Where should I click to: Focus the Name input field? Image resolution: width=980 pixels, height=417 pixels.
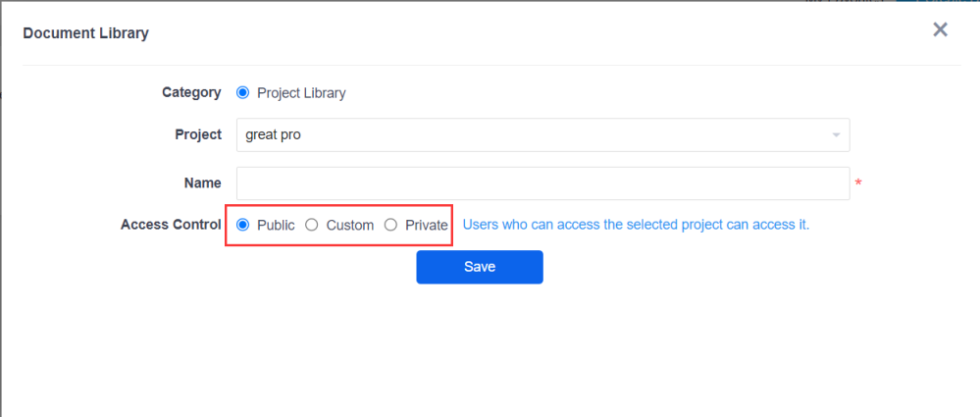pyautogui.click(x=542, y=183)
